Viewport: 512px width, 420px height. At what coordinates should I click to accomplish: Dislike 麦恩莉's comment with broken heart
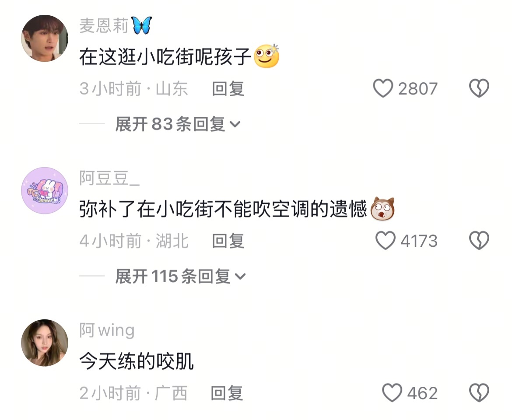(x=479, y=88)
